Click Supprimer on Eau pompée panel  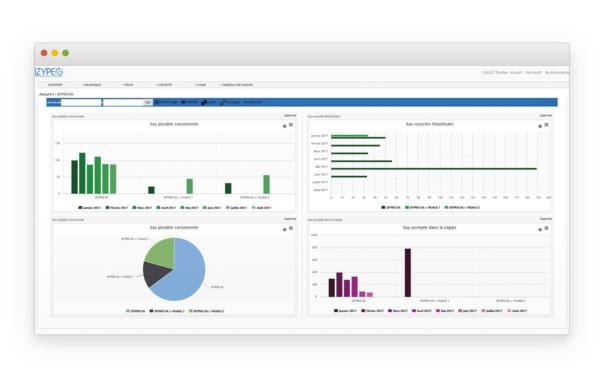(x=545, y=219)
